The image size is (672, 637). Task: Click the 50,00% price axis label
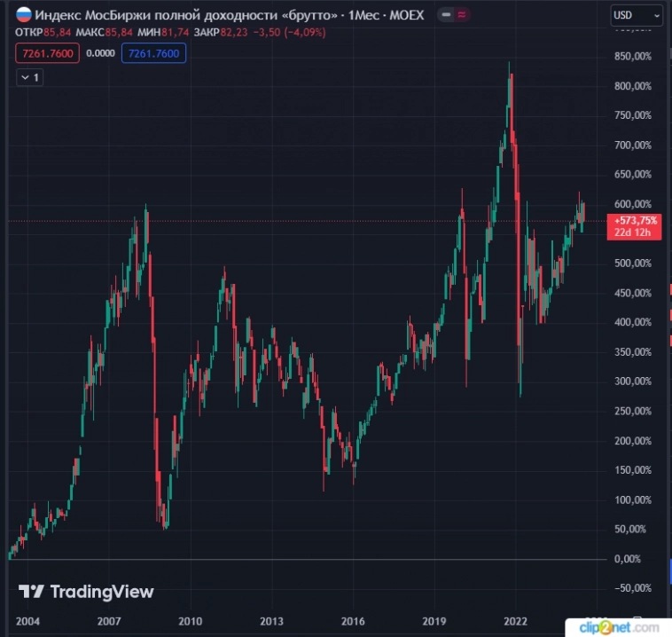[629, 529]
